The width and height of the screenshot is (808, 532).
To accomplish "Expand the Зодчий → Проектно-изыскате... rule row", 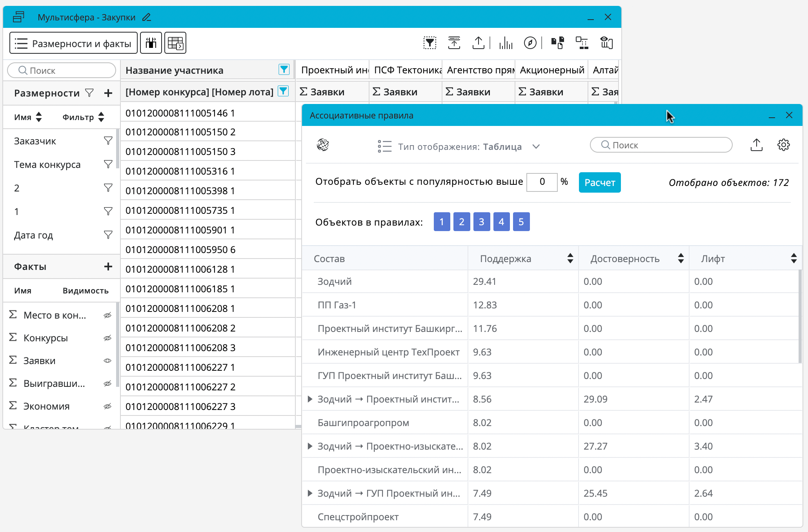I will pyautogui.click(x=310, y=446).
